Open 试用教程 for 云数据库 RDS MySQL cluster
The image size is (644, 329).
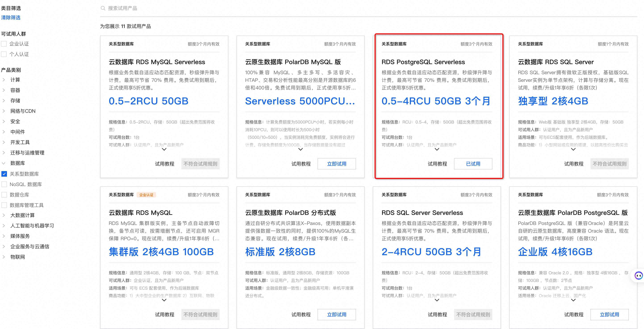click(x=165, y=314)
